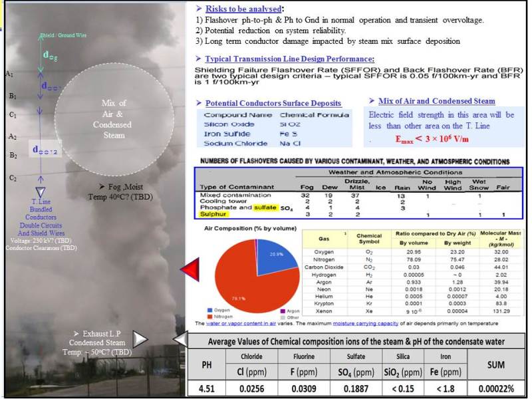The image size is (532, 399).
Task: Click the pH value '4.51'
Action: (207, 388)
